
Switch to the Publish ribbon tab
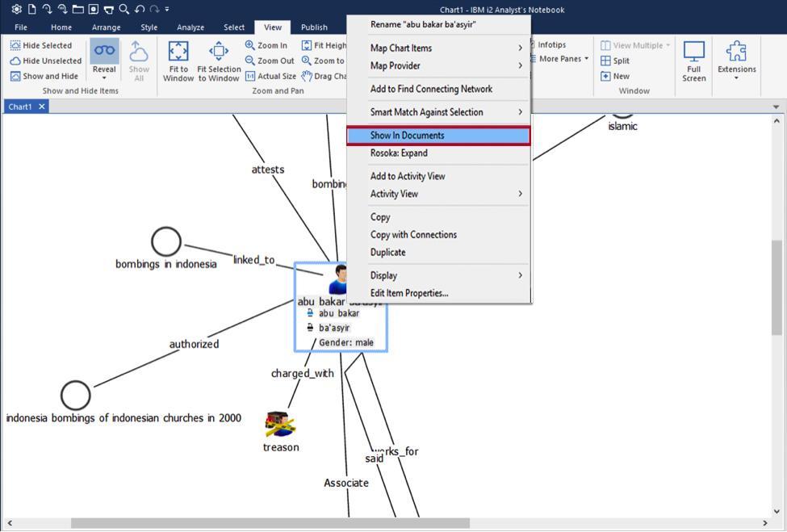coord(314,27)
